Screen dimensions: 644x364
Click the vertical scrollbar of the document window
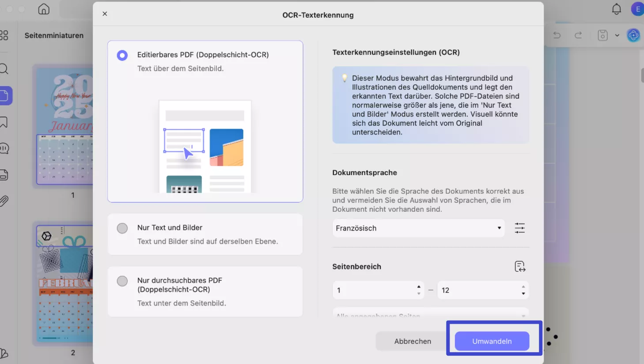(642, 75)
